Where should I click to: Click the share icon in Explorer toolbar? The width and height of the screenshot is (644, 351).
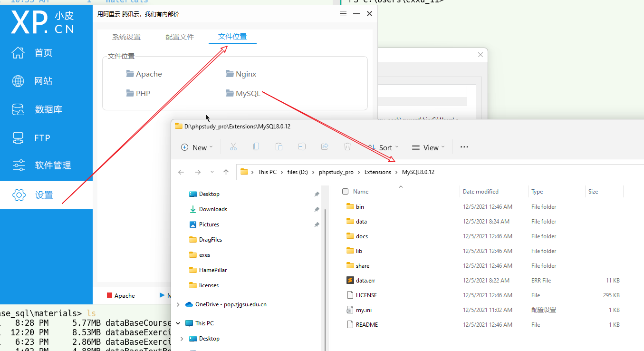tap(325, 147)
